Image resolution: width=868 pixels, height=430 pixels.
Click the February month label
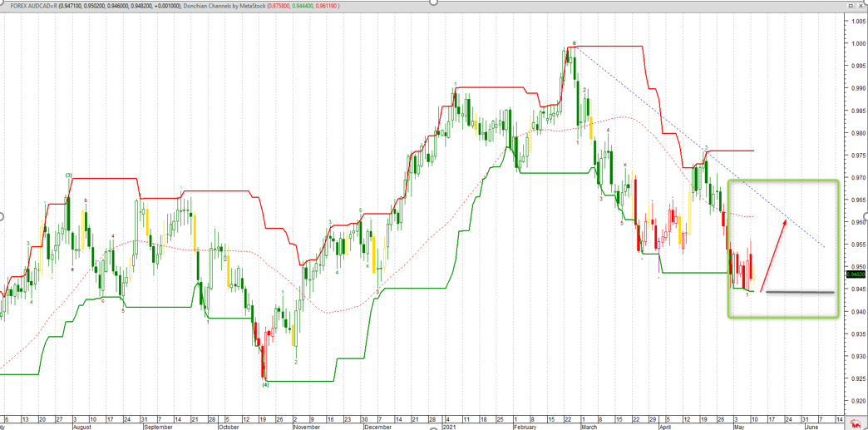pos(525,427)
